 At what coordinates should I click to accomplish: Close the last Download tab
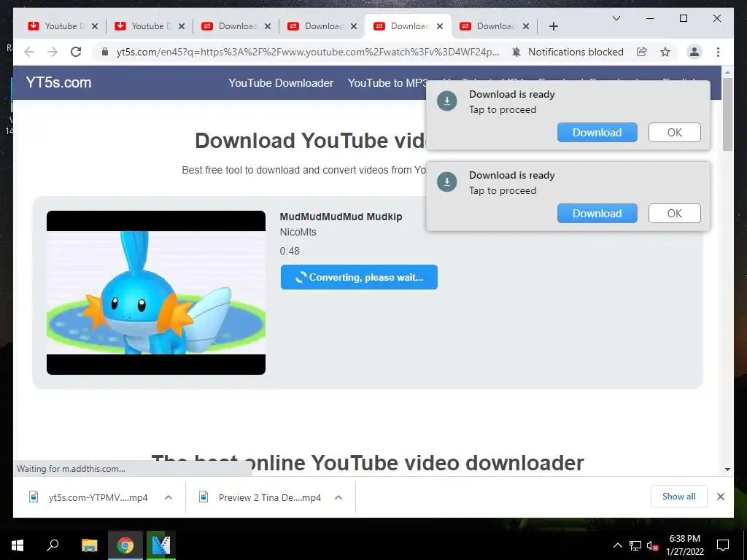pyautogui.click(x=525, y=26)
